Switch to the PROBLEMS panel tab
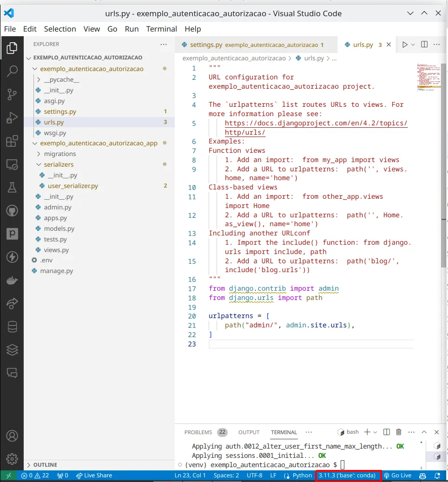Viewport: 448px width, 482px height. (x=205, y=432)
